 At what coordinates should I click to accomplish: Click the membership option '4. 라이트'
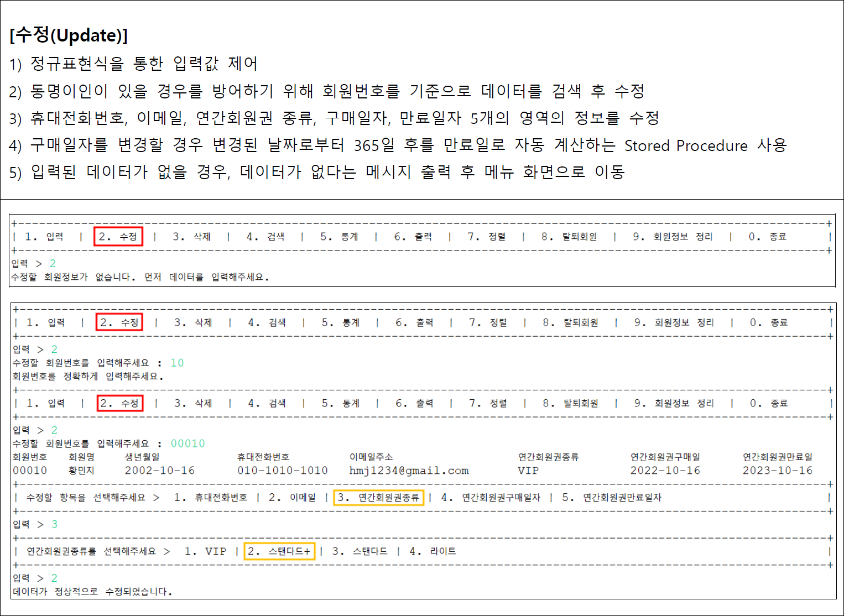click(x=433, y=551)
